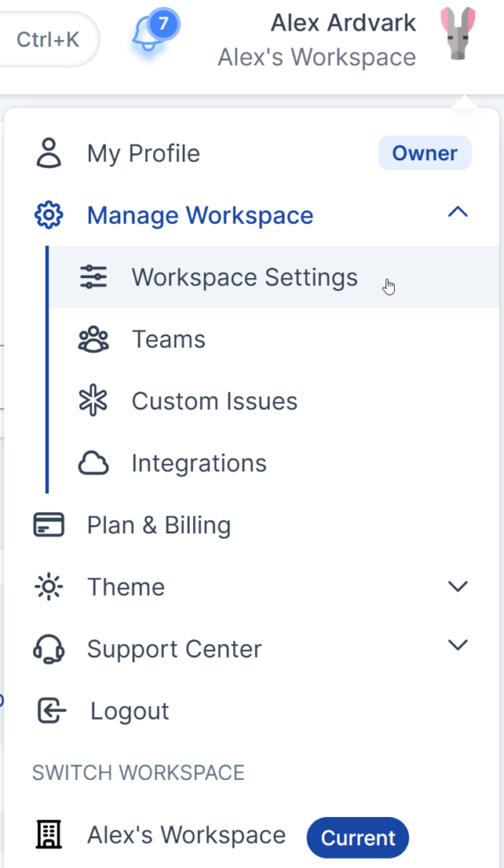This screenshot has width=504, height=868.
Task: Collapse the Manage Workspace section
Action: pos(458,212)
